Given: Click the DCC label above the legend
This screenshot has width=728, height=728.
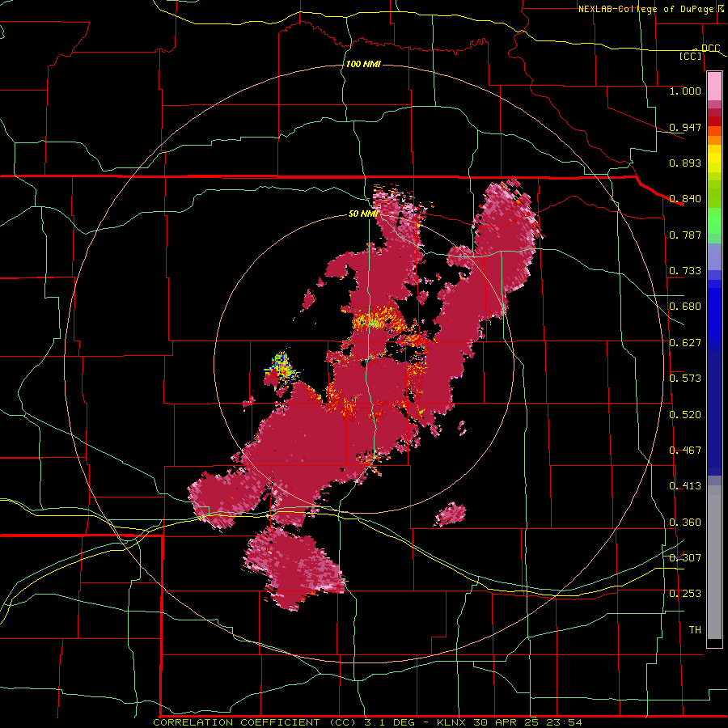Looking at the screenshot, I should tap(710, 49).
